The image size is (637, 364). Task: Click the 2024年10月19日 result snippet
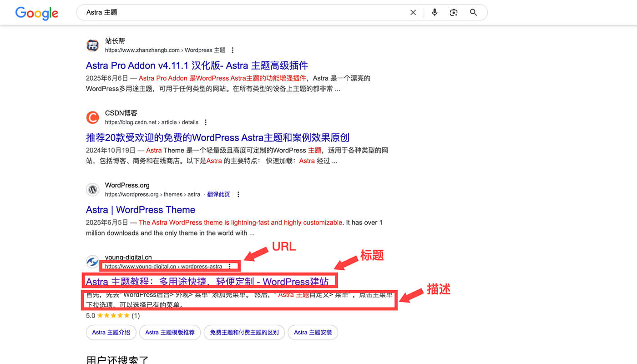pos(237,156)
